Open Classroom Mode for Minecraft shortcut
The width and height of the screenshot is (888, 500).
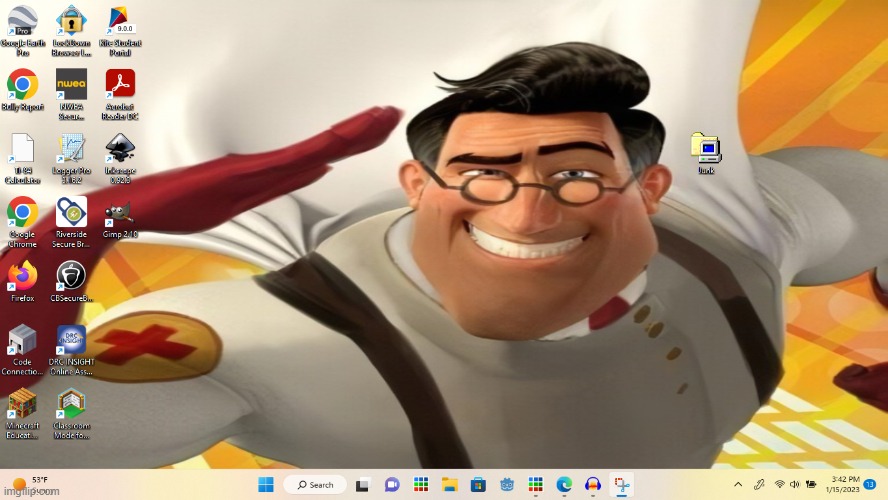click(x=71, y=413)
